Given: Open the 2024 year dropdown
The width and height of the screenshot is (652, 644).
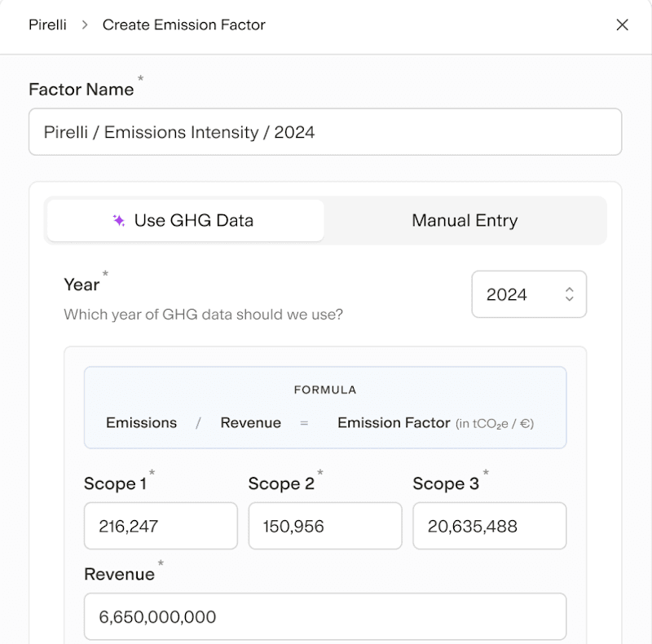Looking at the screenshot, I should (529, 294).
